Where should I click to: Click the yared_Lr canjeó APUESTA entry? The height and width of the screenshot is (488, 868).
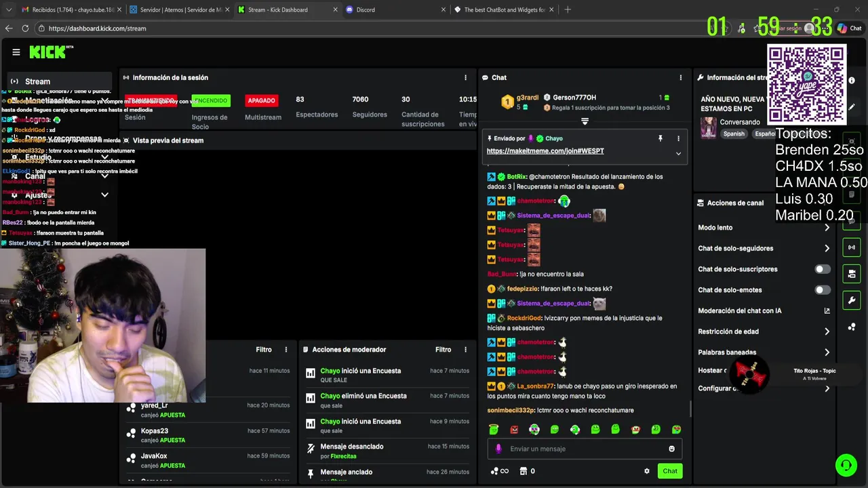coord(208,410)
